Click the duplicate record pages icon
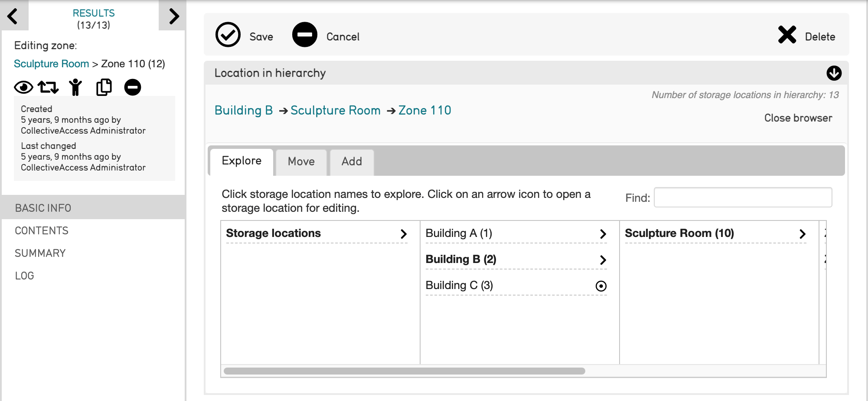Viewport: 868px width, 401px height. coord(104,88)
